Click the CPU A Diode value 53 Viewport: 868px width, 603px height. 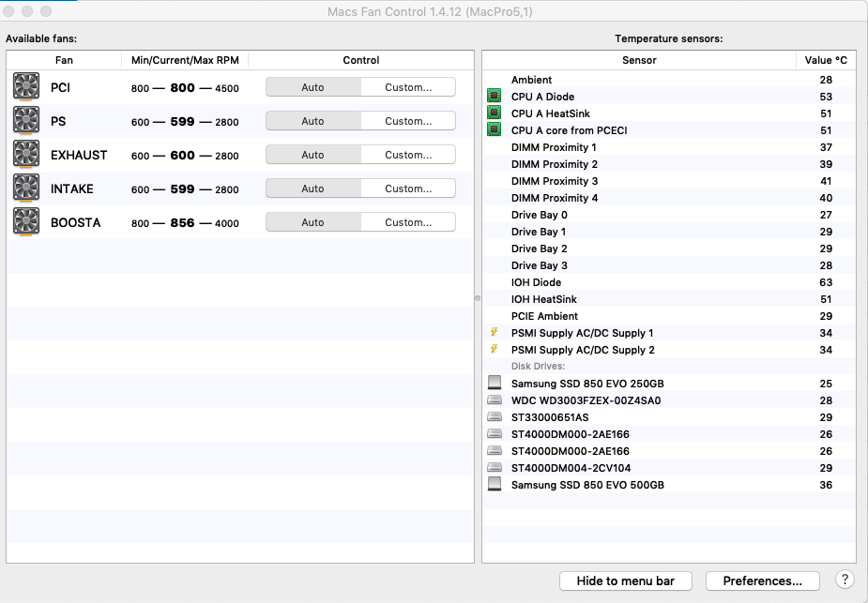coord(826,97)
